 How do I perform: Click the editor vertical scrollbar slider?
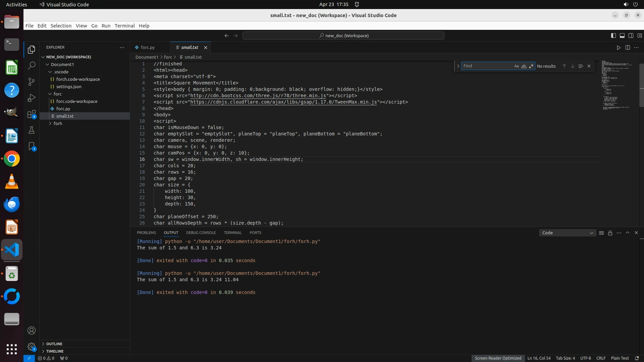pyautogui.click(x=641, y=85)
